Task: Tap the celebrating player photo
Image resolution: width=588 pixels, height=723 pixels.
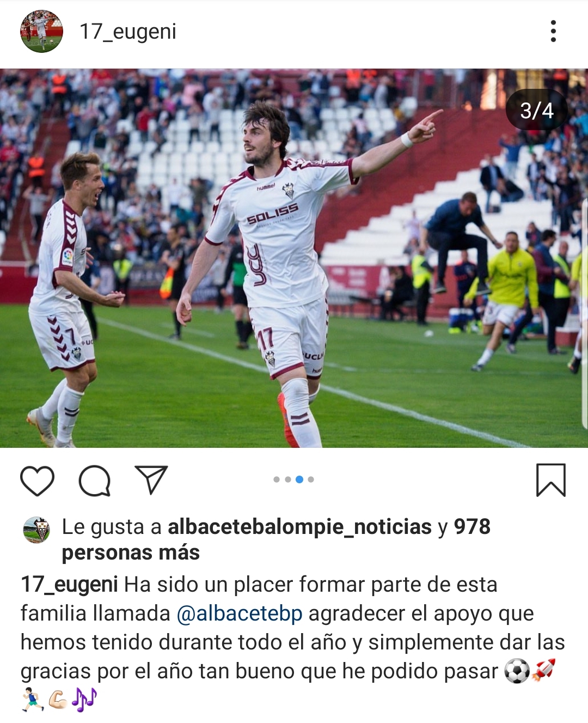Action: tap(294, 258)
